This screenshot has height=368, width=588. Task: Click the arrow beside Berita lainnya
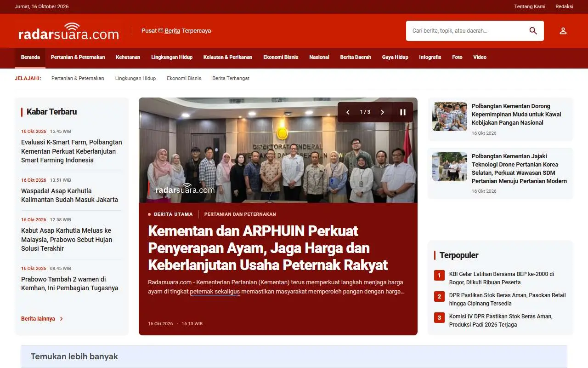(62, 319)
